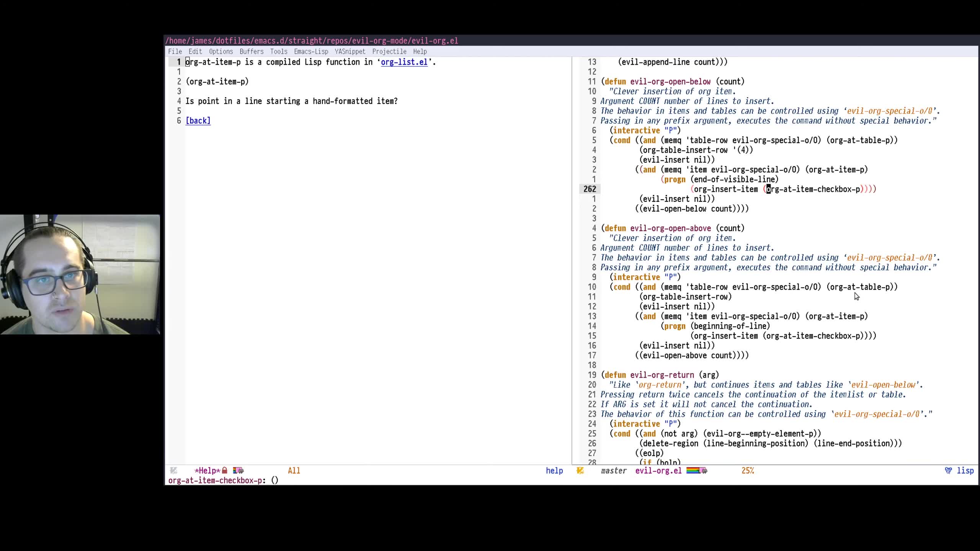Click '(org-table-insert-row '(4))' line
This screenshot has width=980, height=551.
tap(696, 150)
